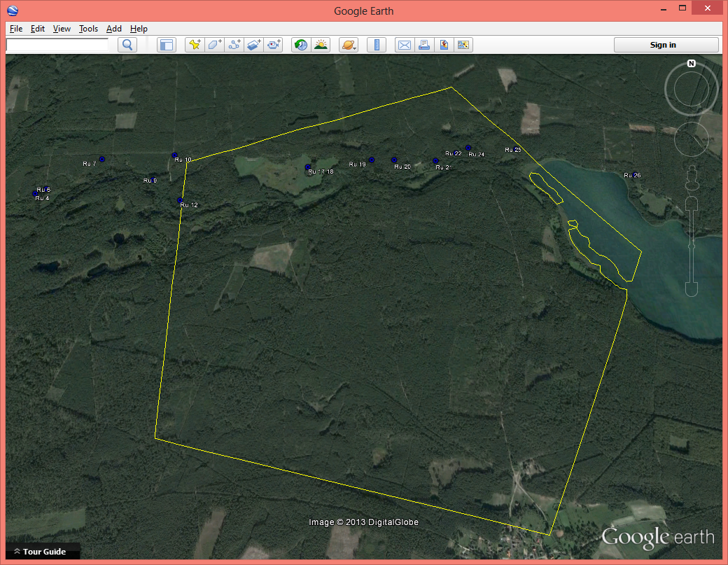Click the email envelope icon
Viewport: 728px width, 565px height.
(x=404, y=45)
